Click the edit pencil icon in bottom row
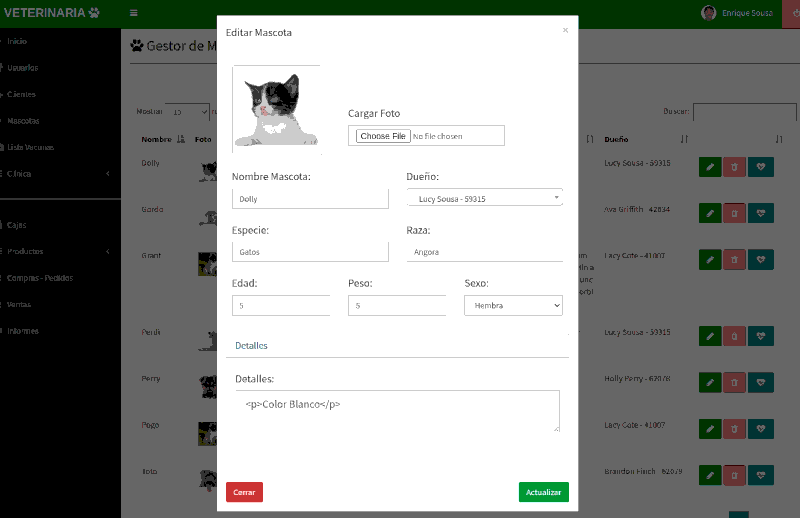 pos(710,475)
